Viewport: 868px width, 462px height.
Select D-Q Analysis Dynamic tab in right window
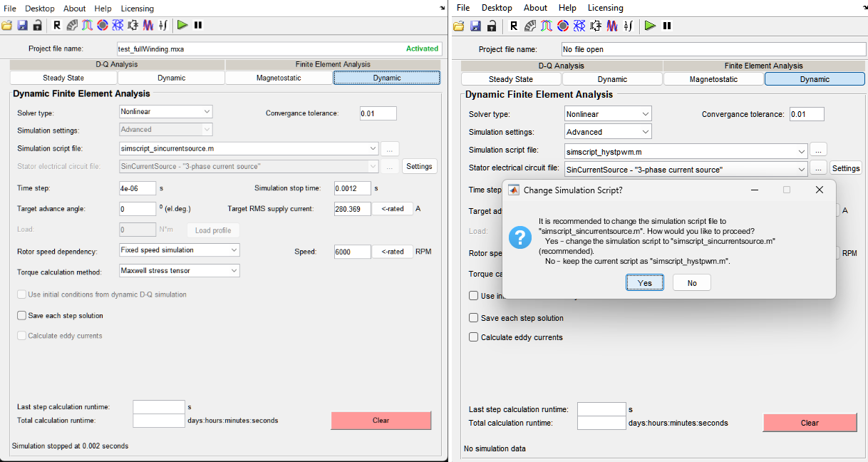click(x=612, y=79)
